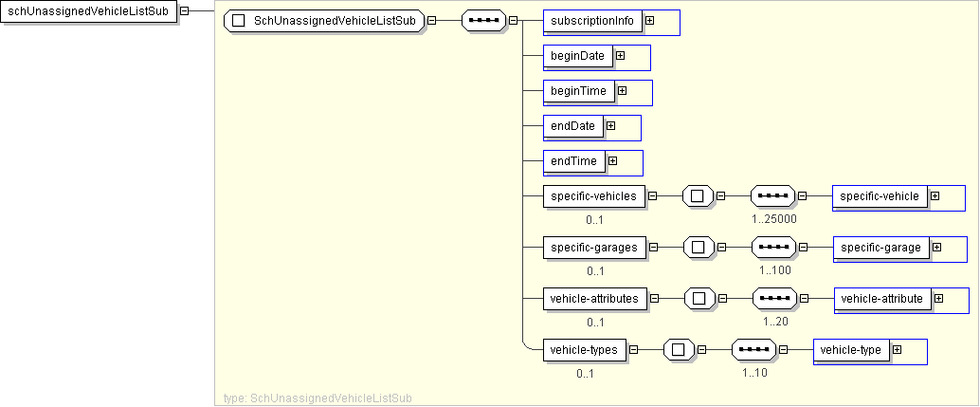This screenshot has height=407, width=980.
Task: Expand the subscriptionInfo element
Action: click(x=649, y=21)
